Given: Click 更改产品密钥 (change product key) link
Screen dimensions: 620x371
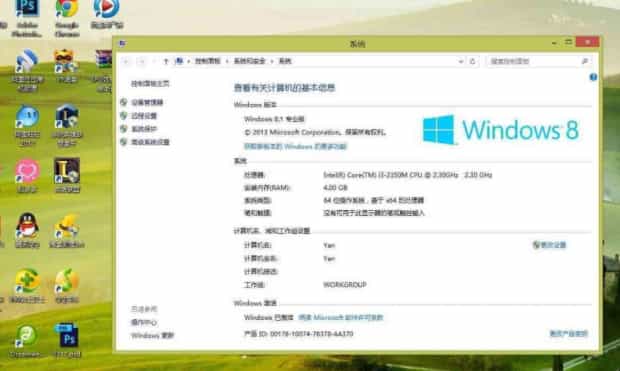Looking at the screenshot, I should click(x=569, y=334).
